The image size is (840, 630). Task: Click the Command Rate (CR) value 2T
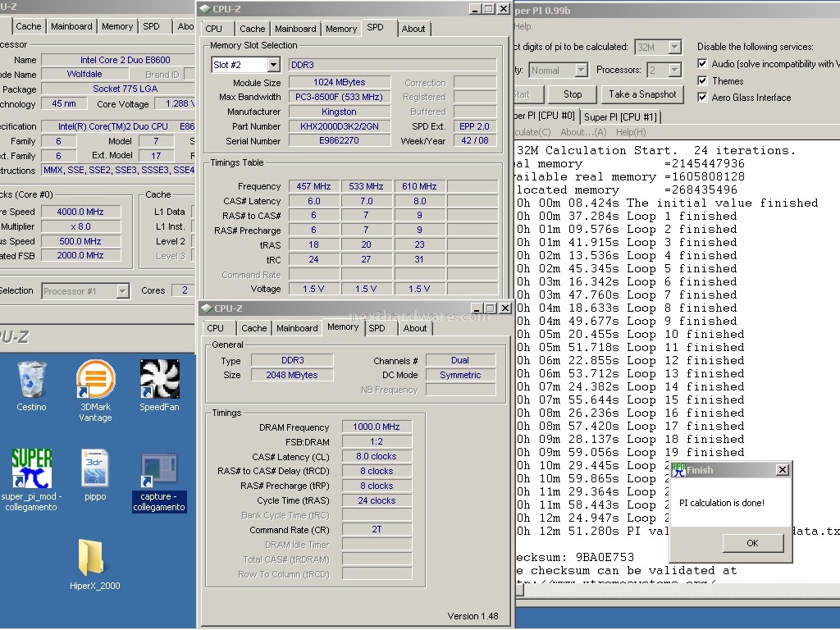[377, 529]
